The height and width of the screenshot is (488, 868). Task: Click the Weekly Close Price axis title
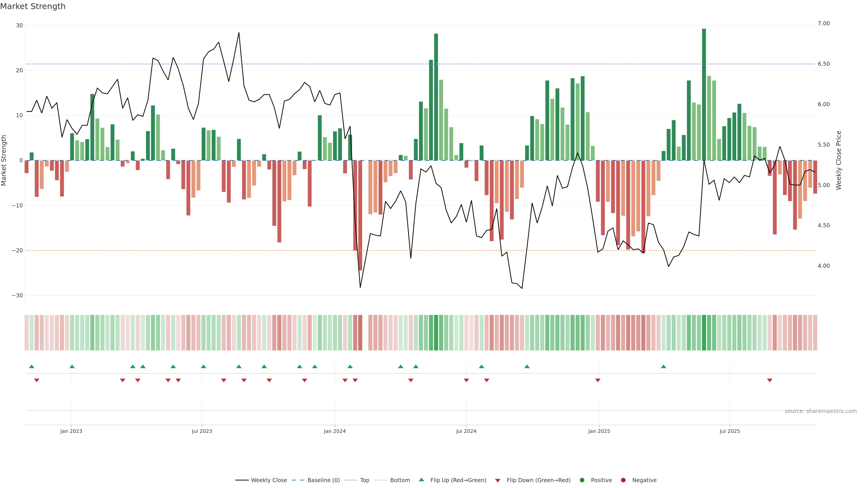tap(839, 160)
